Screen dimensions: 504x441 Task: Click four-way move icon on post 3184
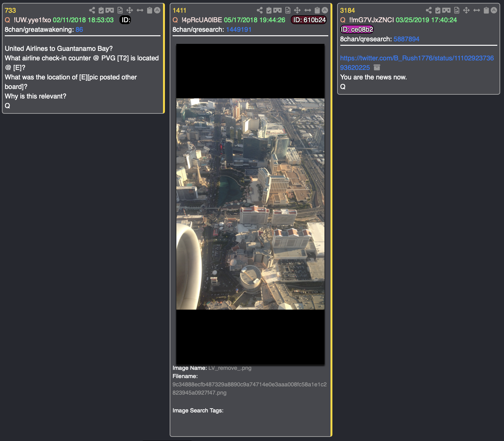pos(467,10)
